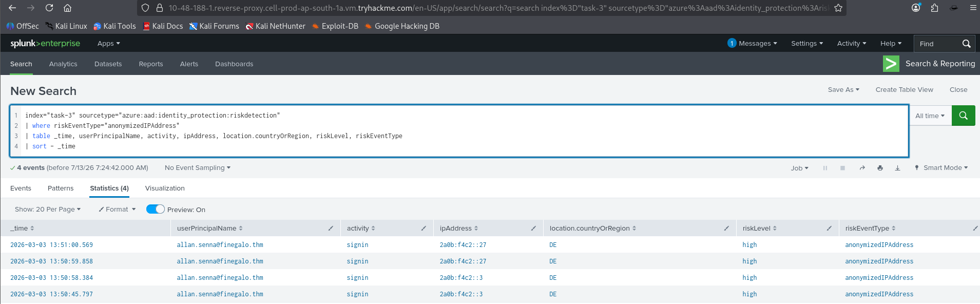Screen dimensions: 980x304
Task: Edit the riskLevel column pencil icon
Action: (829, 228)
